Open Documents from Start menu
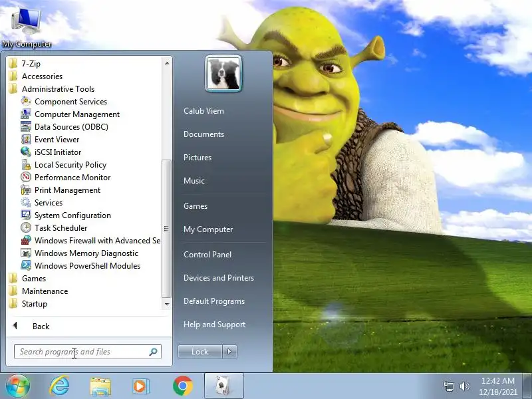The width and height of the screenshot is (532, 399). click(203, 134)
